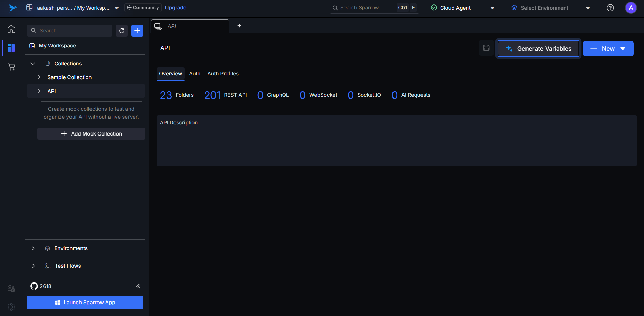644x316 pixels.
Task: Click the Upgrade link
Action: pyautogui.click(x=176, y=8)
